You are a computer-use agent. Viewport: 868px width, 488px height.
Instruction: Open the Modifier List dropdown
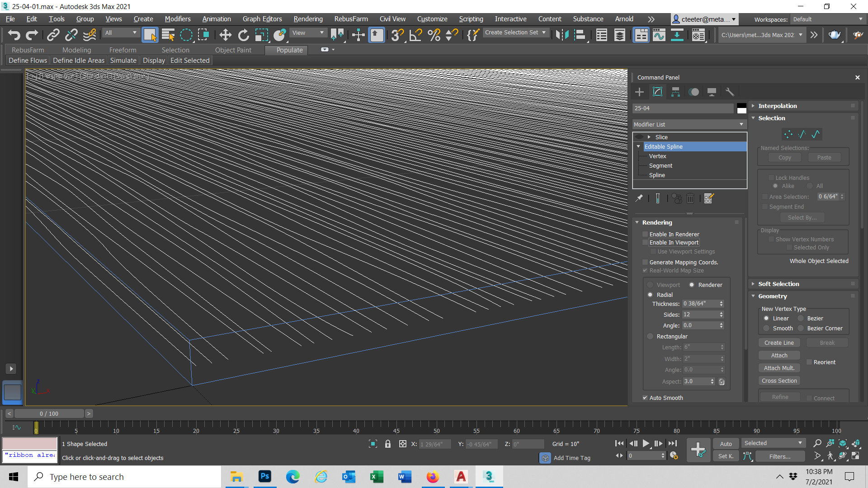pyautogui.click(x=689, y=124)
